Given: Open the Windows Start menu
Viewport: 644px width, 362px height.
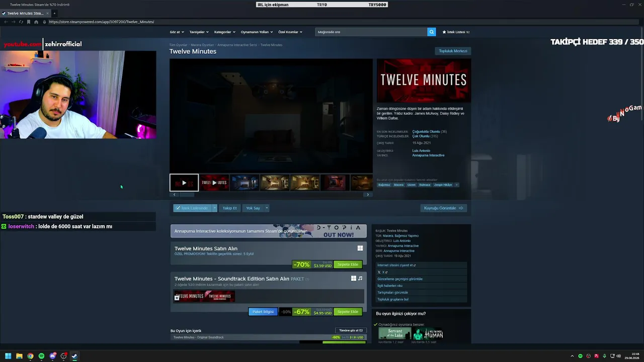Looking at the screenshot, I should [x=8, y=356].
